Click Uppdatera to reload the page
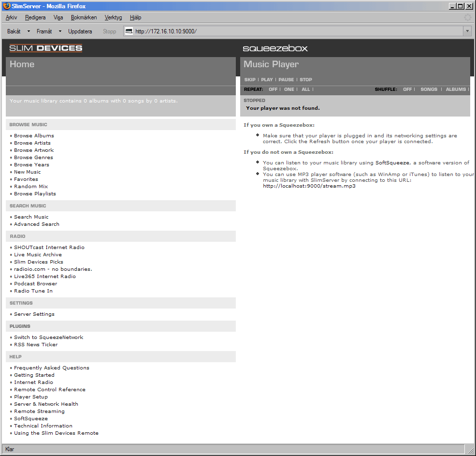Image resolution: width=476 pixels, height=456 pixels. [80, 31]
